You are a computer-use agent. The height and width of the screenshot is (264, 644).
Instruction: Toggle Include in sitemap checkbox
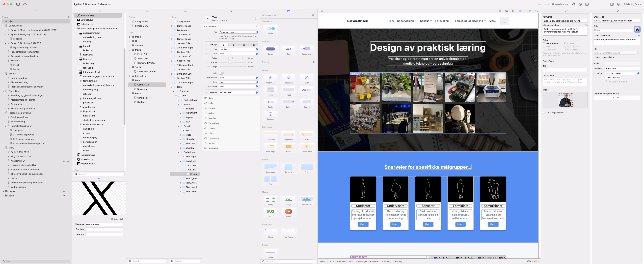(x=606, y=82)
